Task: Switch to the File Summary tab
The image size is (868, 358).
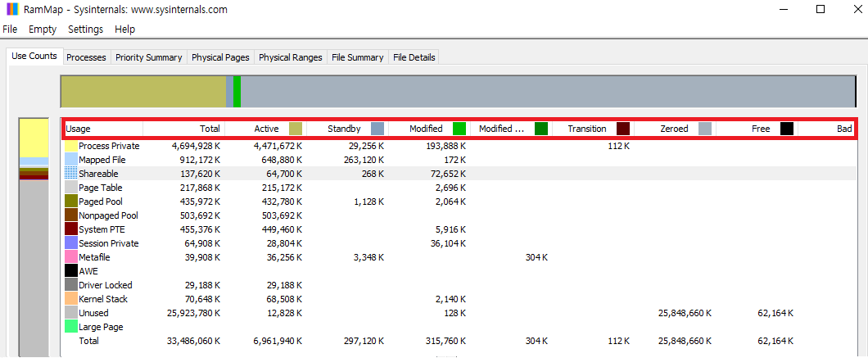Action: coord(358,57)
